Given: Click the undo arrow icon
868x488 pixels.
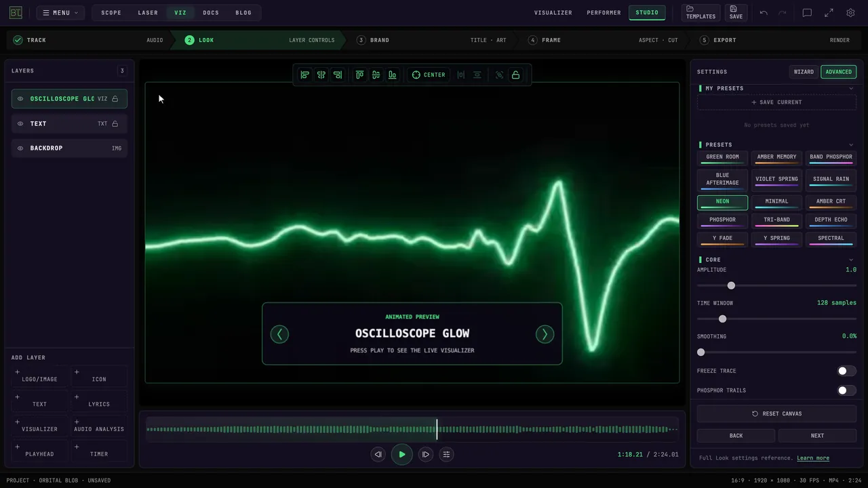Looking at the screenshot, I should [764, 13].
